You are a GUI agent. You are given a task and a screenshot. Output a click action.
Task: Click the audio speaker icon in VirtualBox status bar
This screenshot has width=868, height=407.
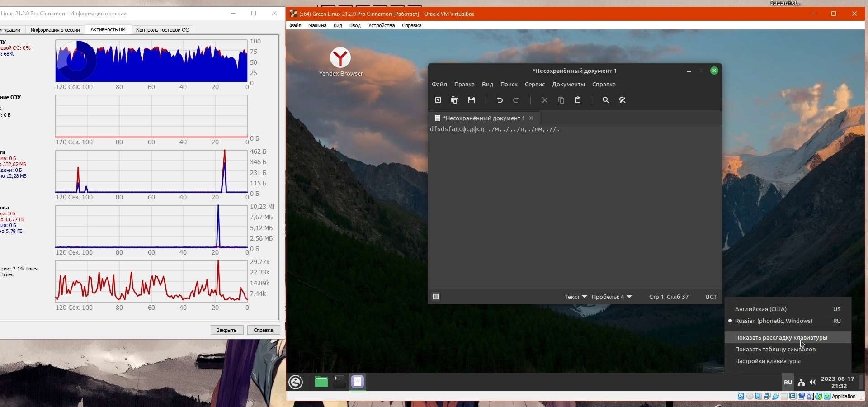(759, 397)
